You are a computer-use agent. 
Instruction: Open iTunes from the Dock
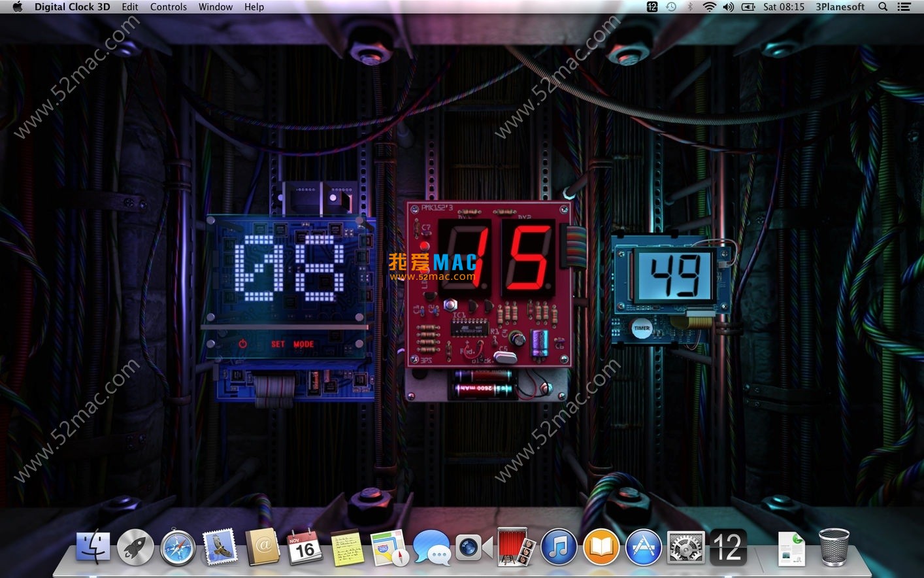click(x=559, y=547)
